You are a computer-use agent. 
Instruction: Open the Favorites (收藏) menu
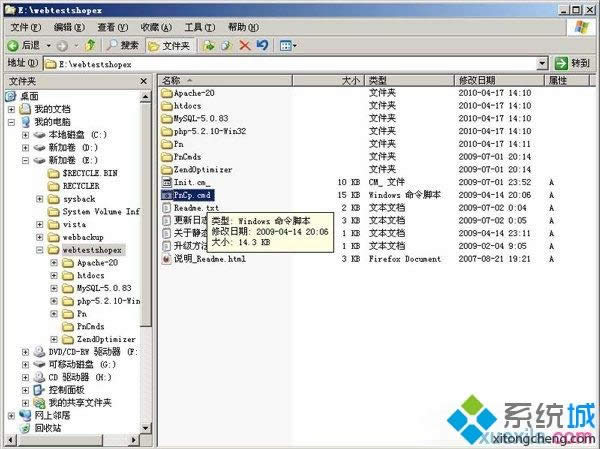(x=155, y=27)
